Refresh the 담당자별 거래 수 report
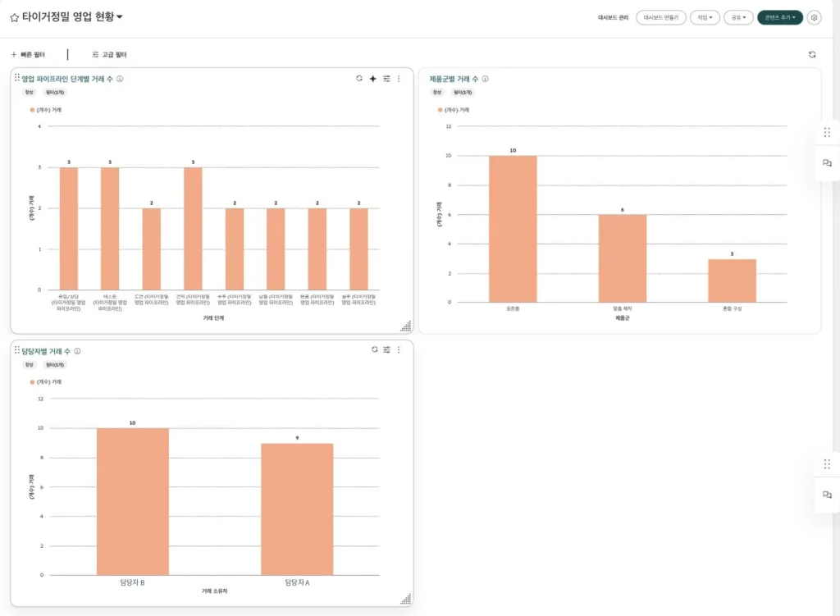 click(374, 349)
